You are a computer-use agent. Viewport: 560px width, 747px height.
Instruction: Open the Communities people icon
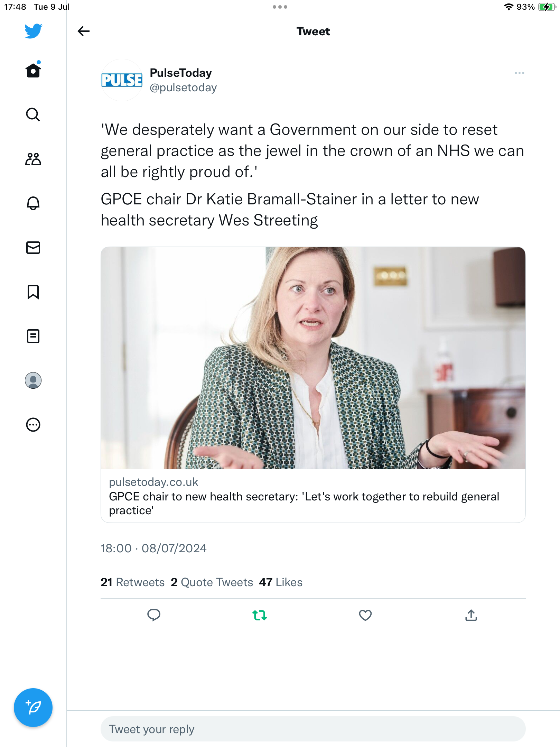pos(33,159)
